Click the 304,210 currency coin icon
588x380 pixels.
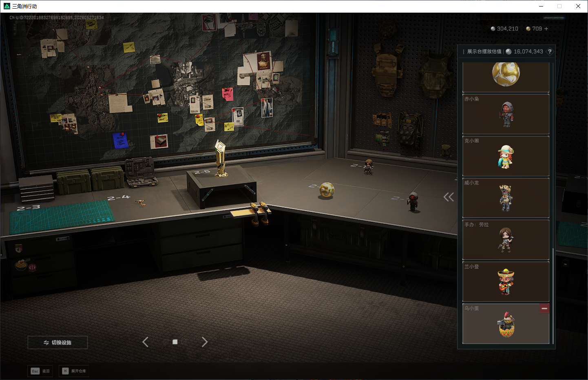pos(493,29)
